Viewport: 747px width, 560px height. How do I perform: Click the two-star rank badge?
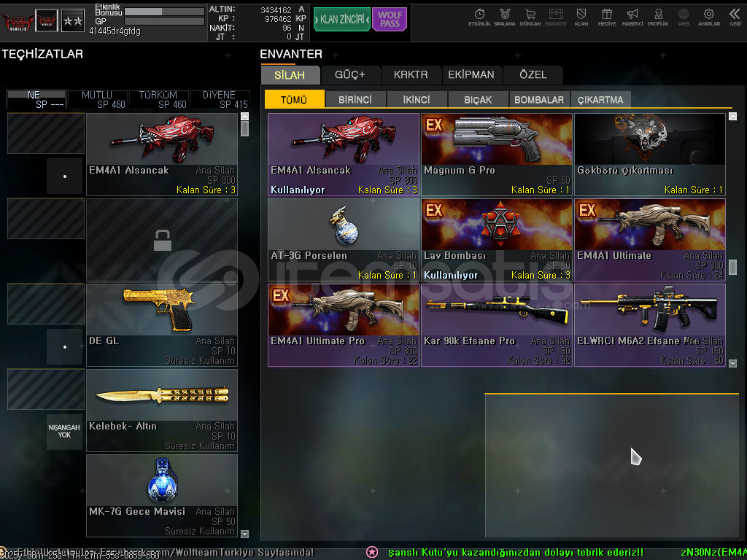(73, 20)
